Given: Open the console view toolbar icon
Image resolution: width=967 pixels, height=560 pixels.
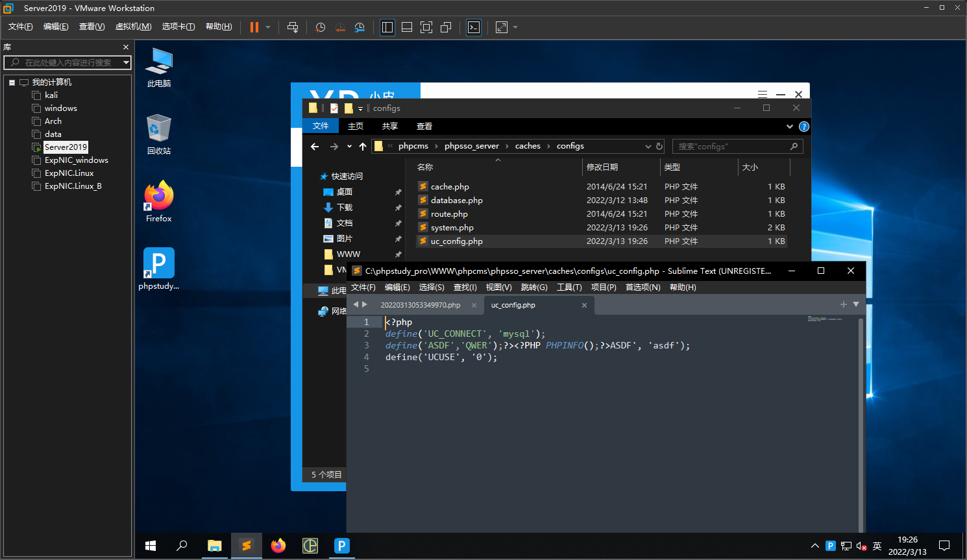Looking at the screenshot, I should (474, 27).
